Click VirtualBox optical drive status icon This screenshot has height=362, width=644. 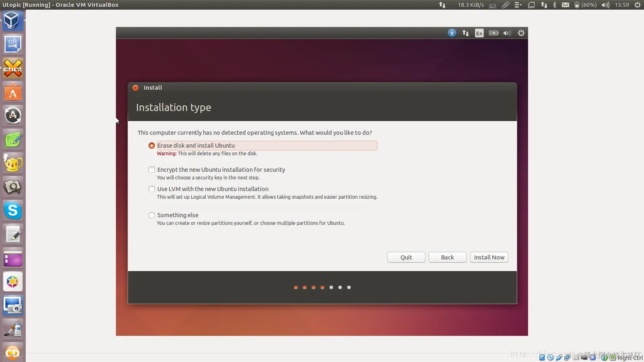[x=550, y=357]
